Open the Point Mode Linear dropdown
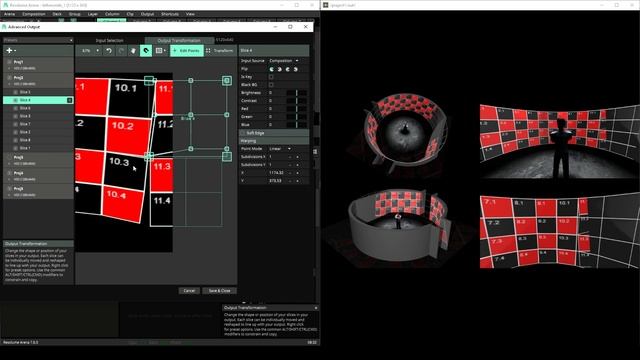This screenshot has height=360, width=640. (280, 149)
